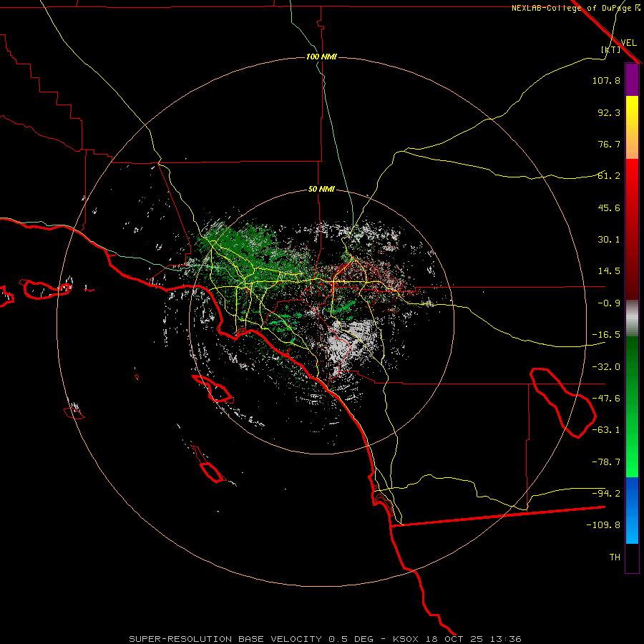The image size is (644, 644).
Task: Select the -94.2 scale label
Action: pyautogui.click(x=606, y=494)
